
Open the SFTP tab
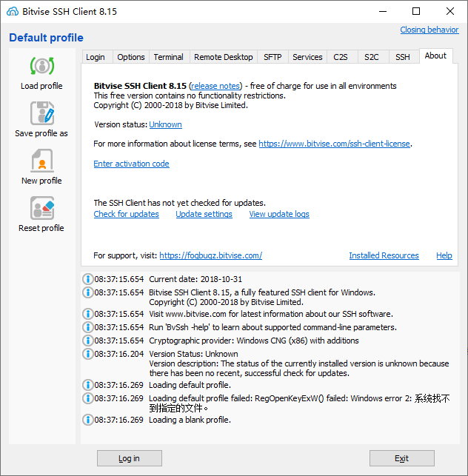[273, 57]
